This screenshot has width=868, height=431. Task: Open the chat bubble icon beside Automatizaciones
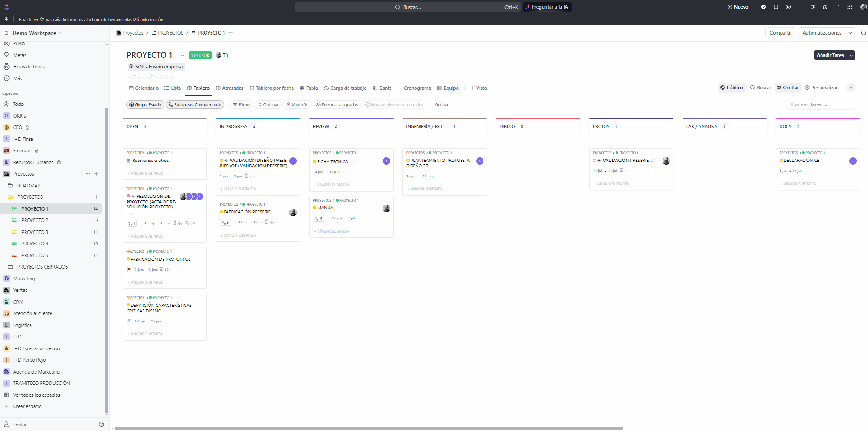tap(863, 33)
